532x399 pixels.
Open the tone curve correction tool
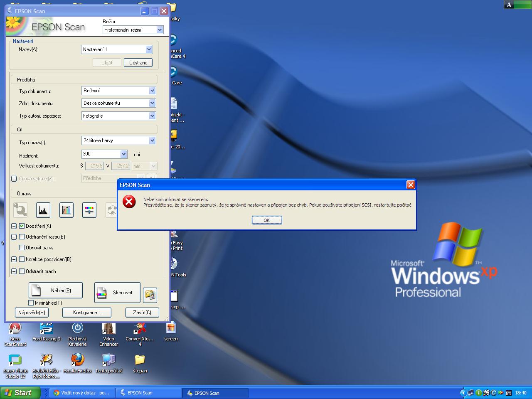tap(66, 210)
